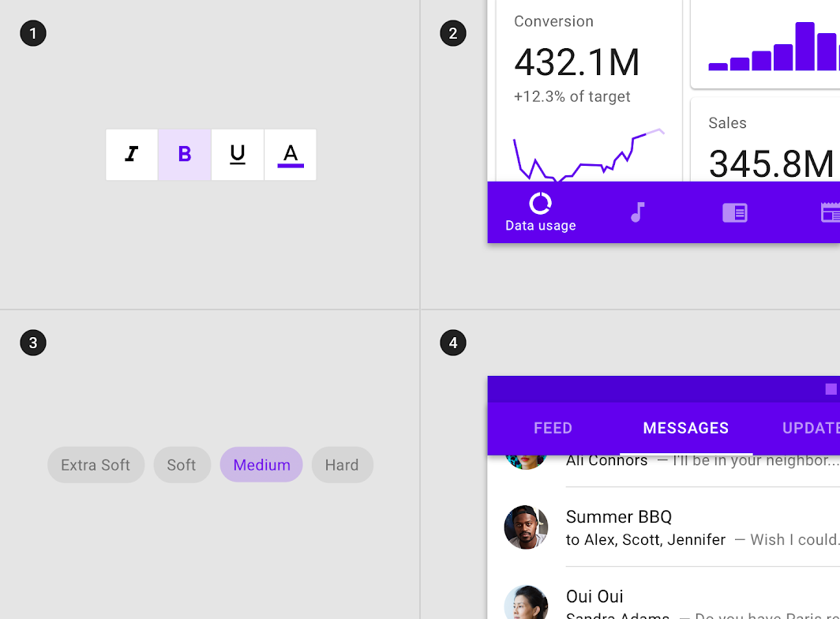Choose the Soft chip
Image resolution: width=840 pixels, height=619 pixels.
182,465
